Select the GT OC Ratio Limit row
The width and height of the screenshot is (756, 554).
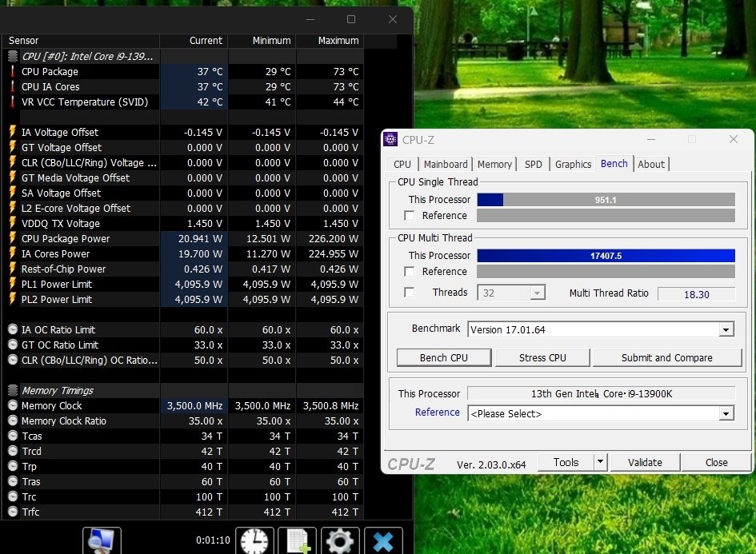click(182, 345)
